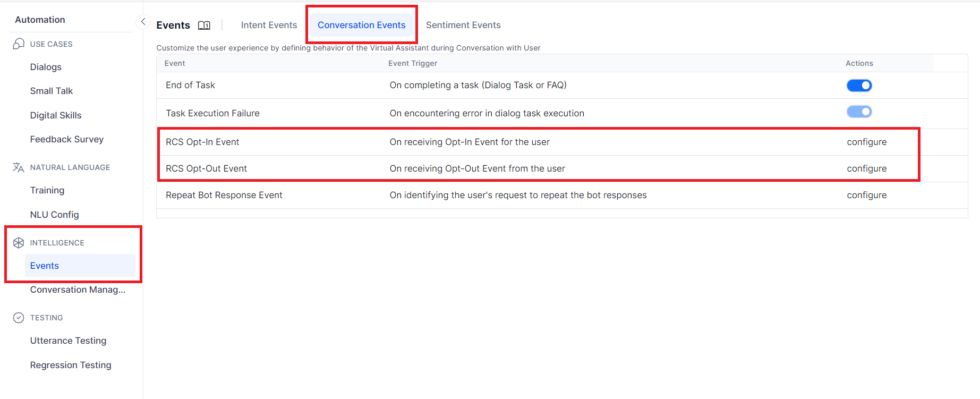This screenshot has height=399, width=980.
Task: Configure the RCS Opt-Out Event
Action: pyautogui.click(x=866, y=168)
